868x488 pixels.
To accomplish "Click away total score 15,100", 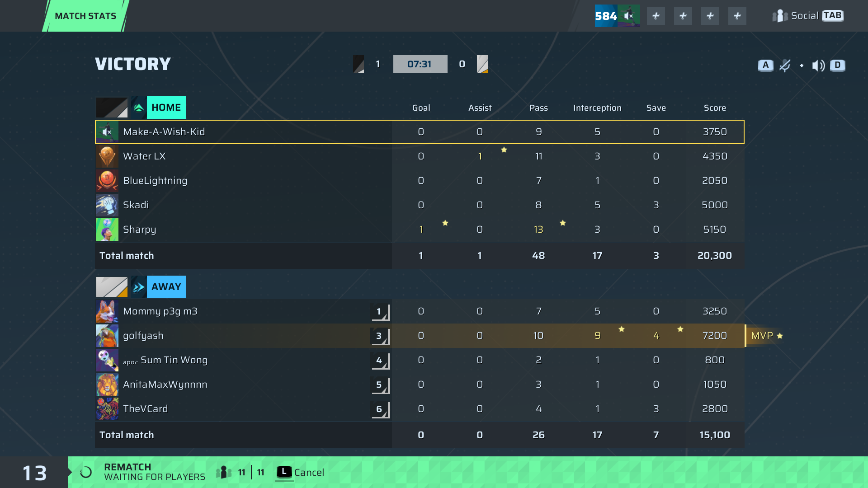I will (715, 435).
